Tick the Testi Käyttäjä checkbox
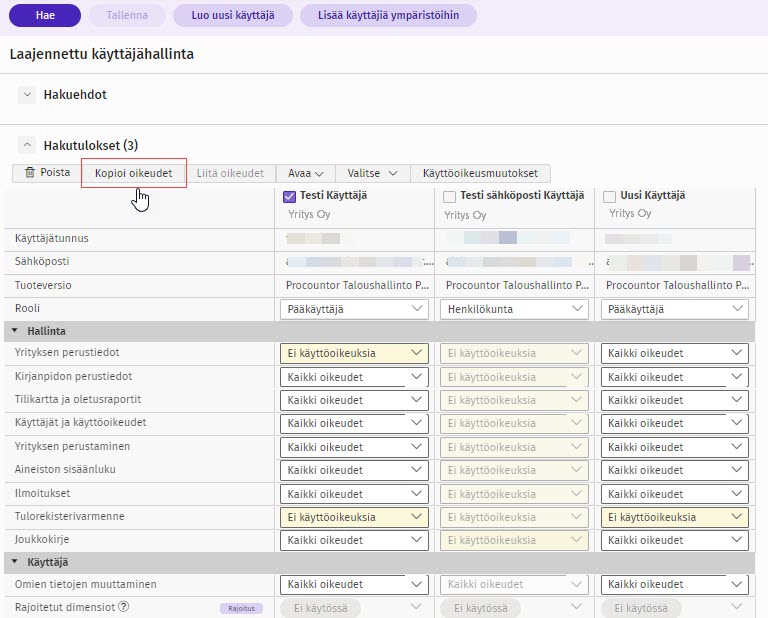This screenshot has width=768, height=618. point(289,197)
